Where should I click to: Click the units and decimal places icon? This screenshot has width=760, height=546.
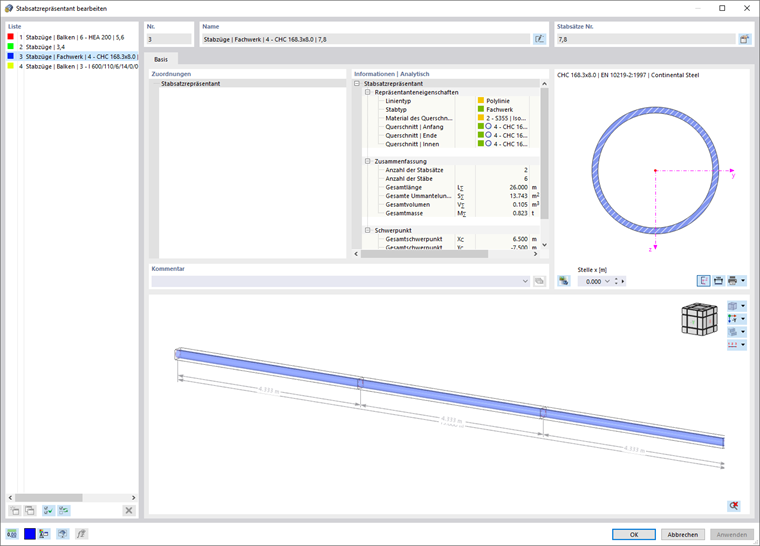pos(12,534)
